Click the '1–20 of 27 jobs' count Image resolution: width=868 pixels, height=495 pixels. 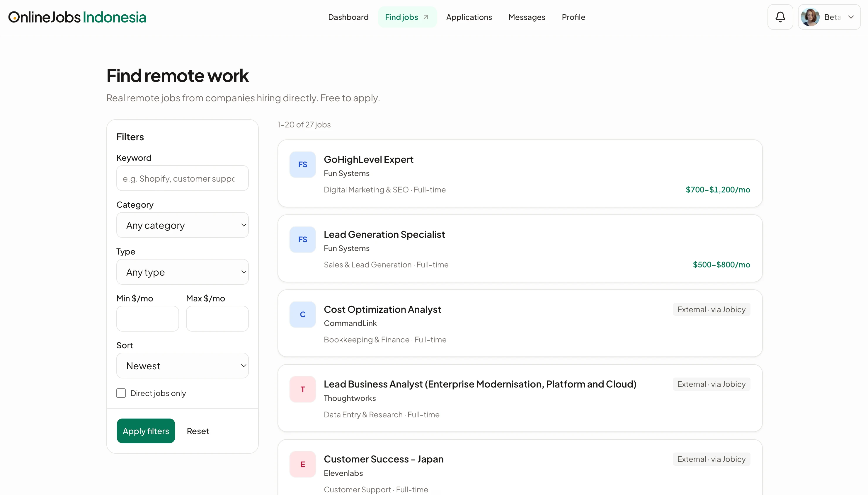[x=304, y=125]
